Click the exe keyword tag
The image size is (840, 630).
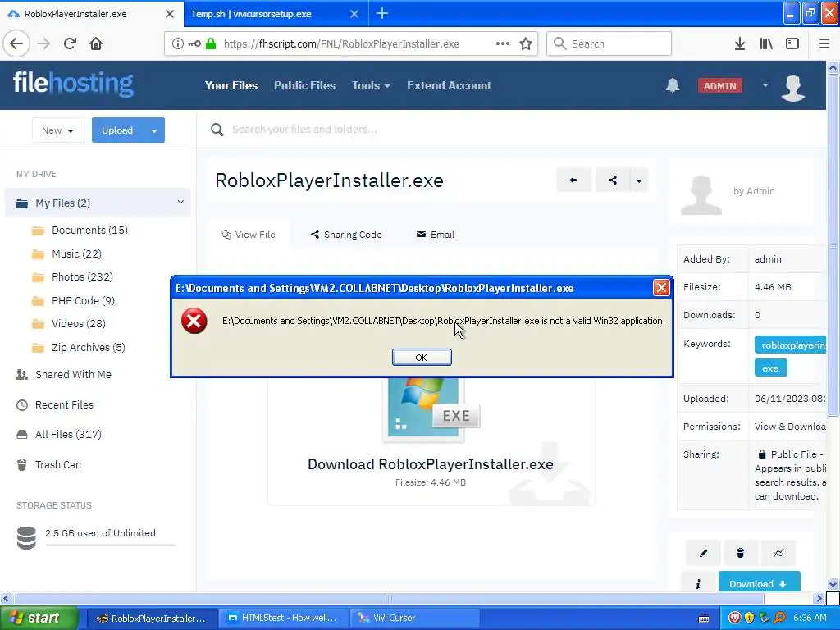coord(770,368)
